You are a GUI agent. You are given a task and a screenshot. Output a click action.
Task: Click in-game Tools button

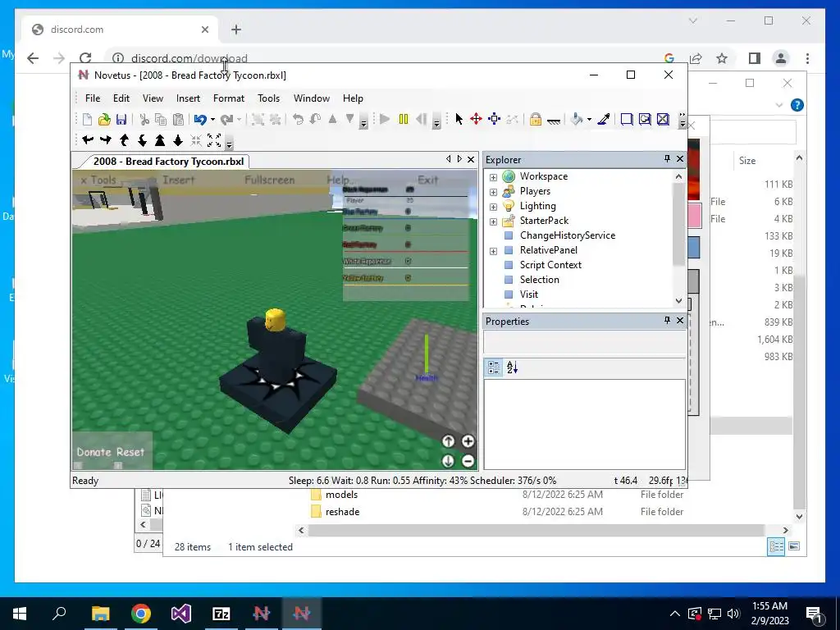(98, 180)
